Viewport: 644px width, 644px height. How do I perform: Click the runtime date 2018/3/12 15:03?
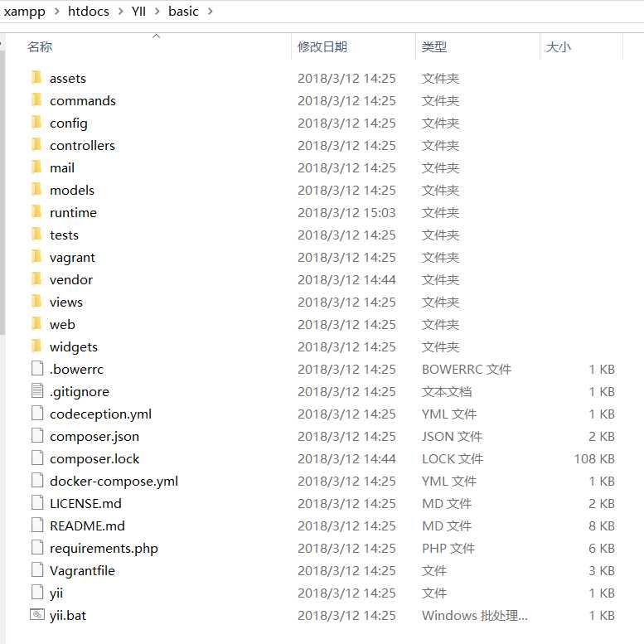(x=346, y=212)
